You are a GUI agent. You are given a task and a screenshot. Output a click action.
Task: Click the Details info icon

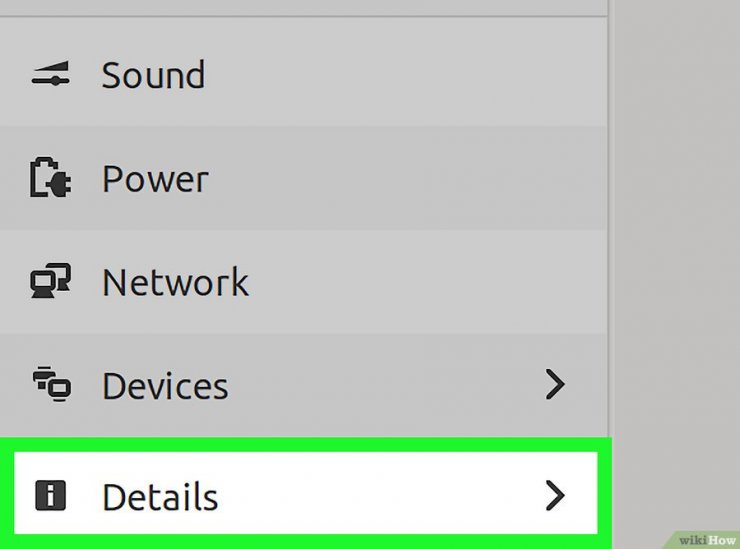tap(50, 496)
